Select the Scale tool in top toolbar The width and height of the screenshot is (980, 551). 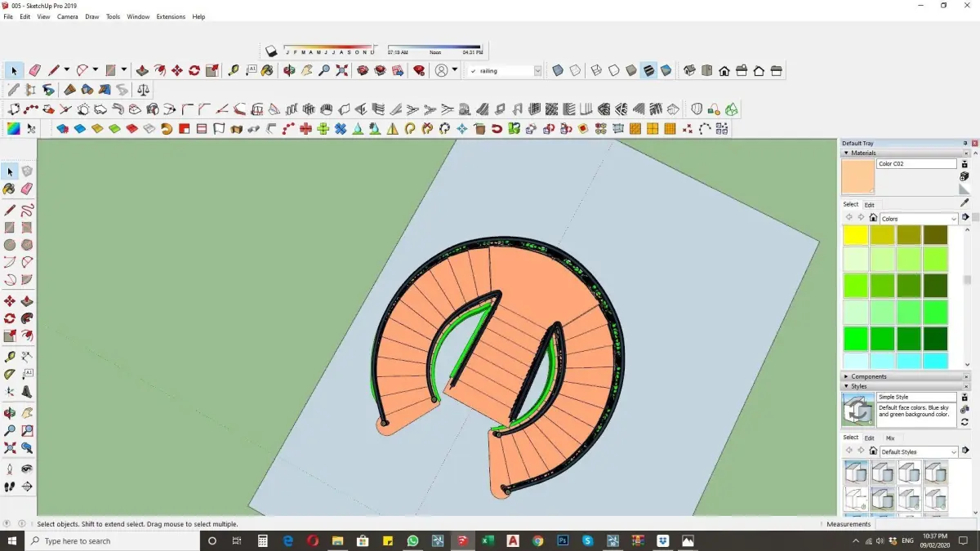tap(212, 71)
